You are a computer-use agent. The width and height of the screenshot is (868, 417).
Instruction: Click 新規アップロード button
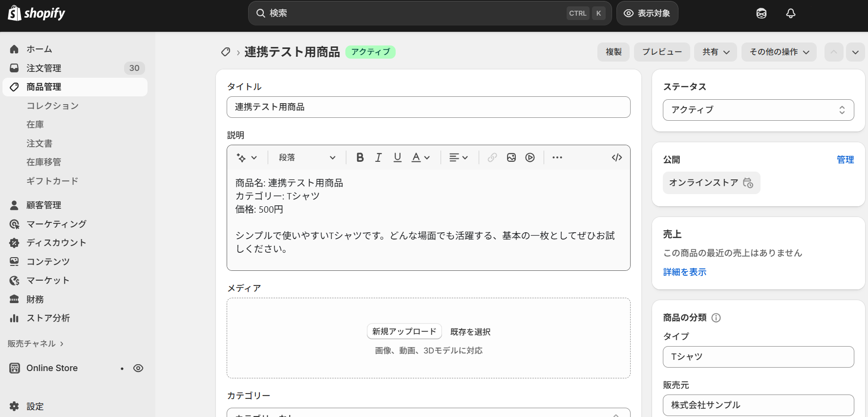click(x=404, y=331)
